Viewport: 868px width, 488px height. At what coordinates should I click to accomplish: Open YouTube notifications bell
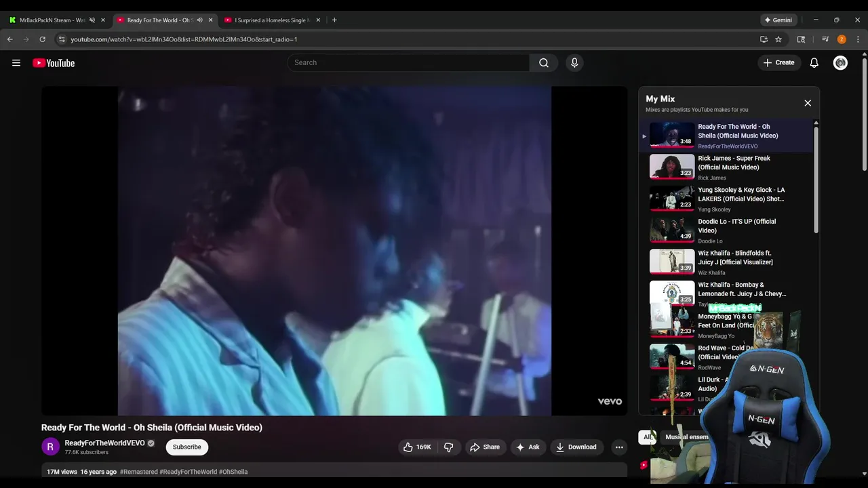coord(814,63)
